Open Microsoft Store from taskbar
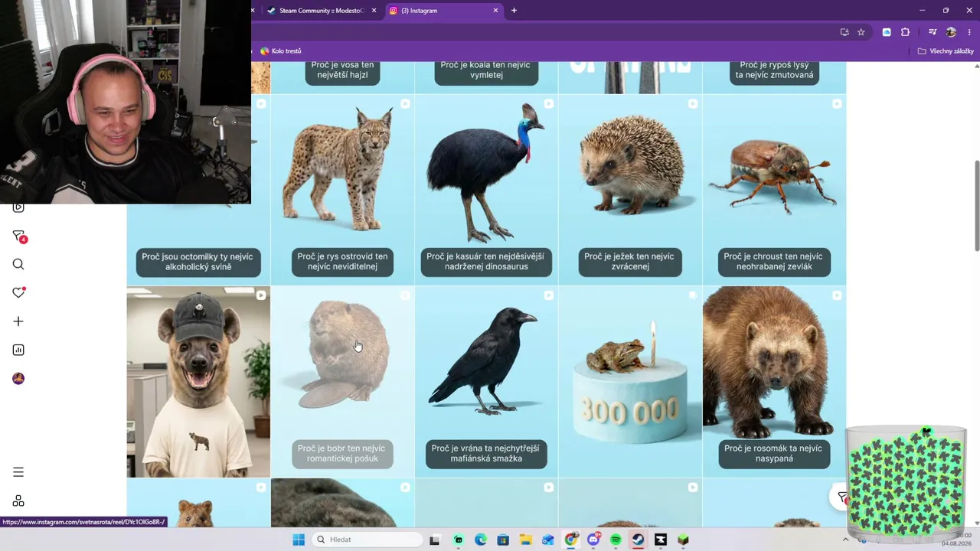This screenshot has height=551, width=980. (503, 540)
